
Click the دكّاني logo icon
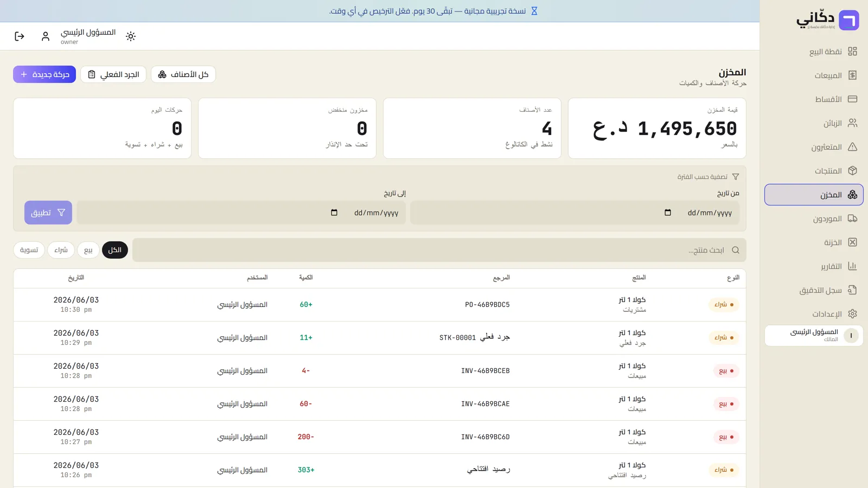click(x=849, y=21)
